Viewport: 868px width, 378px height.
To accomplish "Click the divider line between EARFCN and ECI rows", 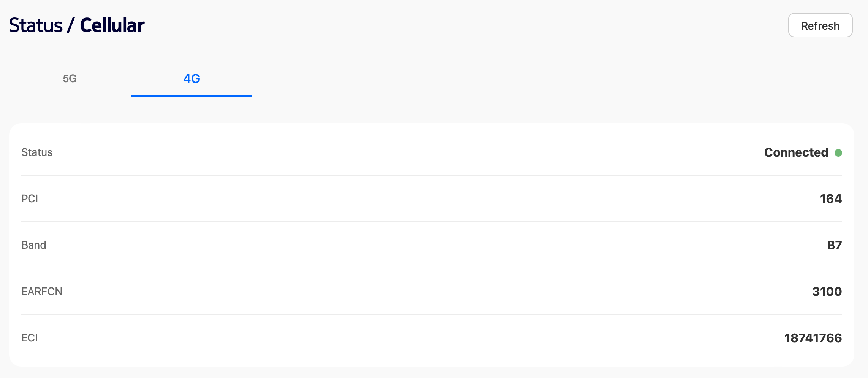I will pyautogui.click(x=432, y=314).
